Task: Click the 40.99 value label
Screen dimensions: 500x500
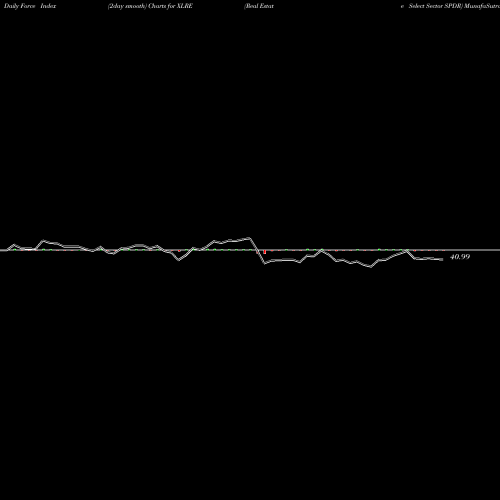Action: click(460, 257)
